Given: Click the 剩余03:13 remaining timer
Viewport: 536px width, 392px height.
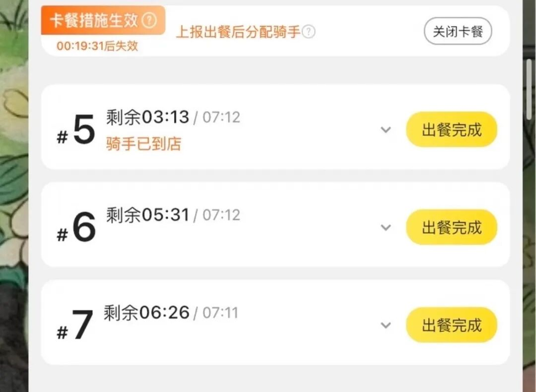Looking at the screenshot, I should point(147,117).
